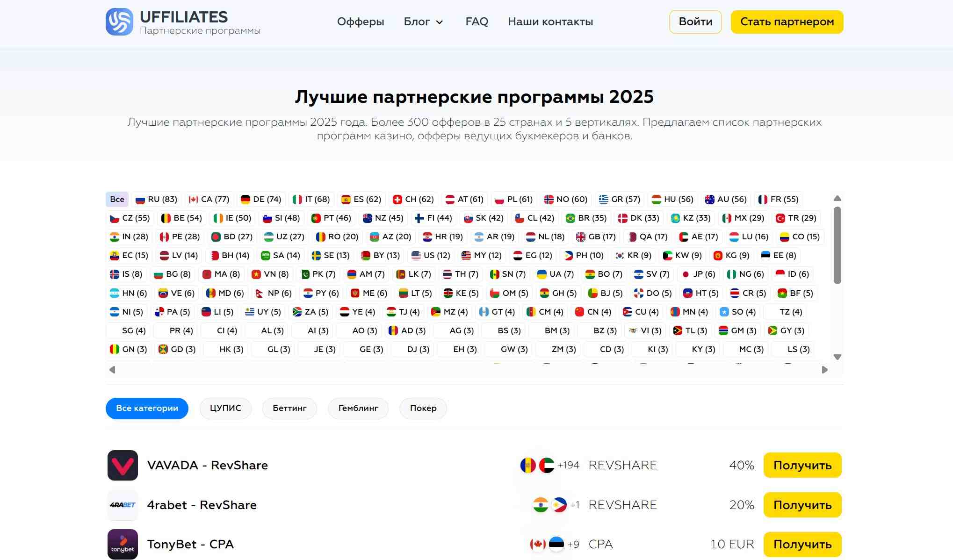Click the Uffiliates logo icon
Screen dimensions: 953x560
pos(119,22)
